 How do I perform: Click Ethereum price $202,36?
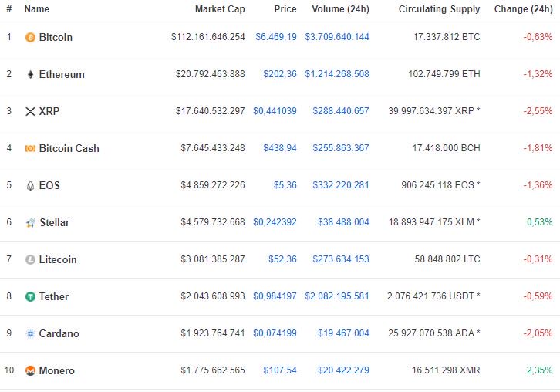(280, 74)
